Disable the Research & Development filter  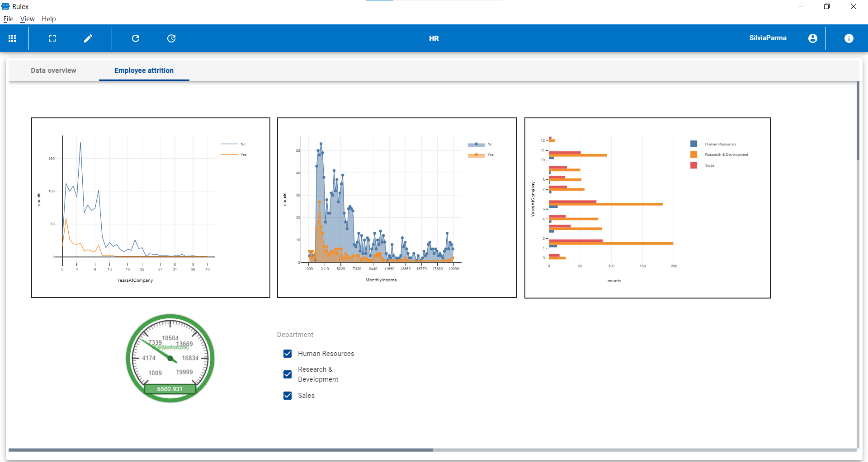288,374
